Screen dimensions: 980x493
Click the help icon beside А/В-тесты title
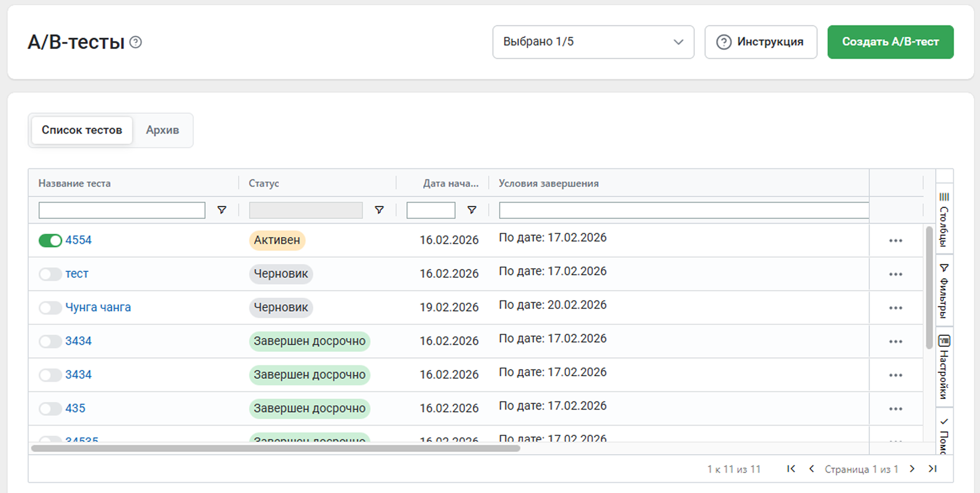[136, 42]
